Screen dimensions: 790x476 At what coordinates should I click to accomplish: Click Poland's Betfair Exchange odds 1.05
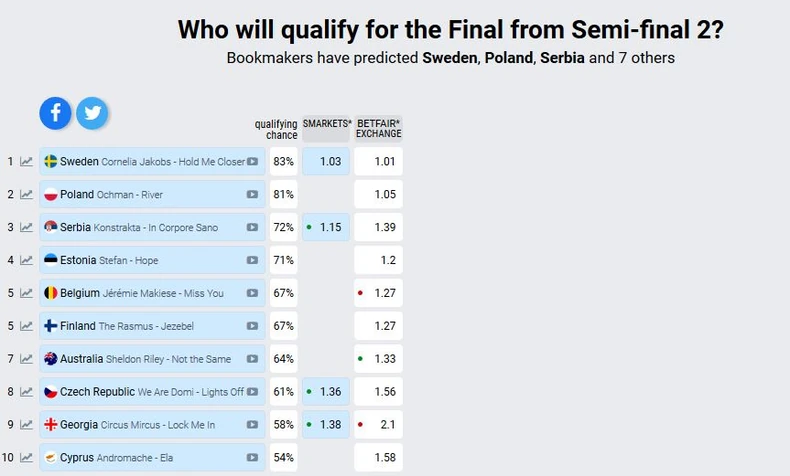click(379, 195)
